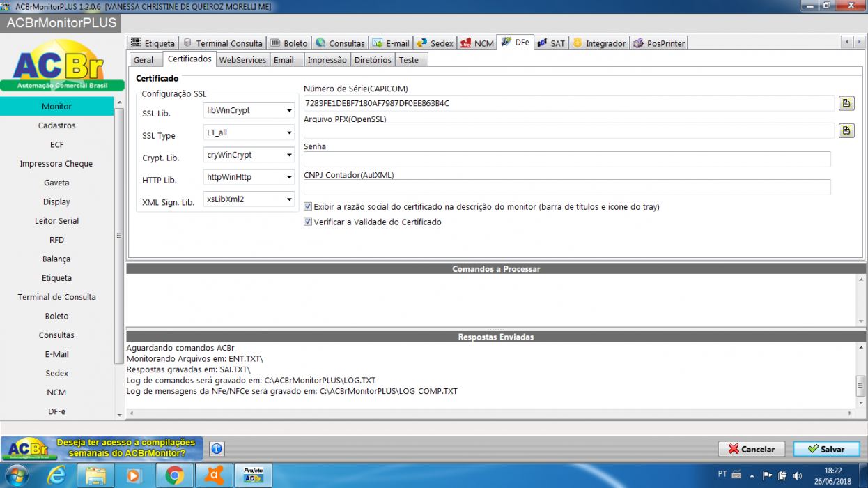
Task: Open media player taskbar icon
Action: 135,476
